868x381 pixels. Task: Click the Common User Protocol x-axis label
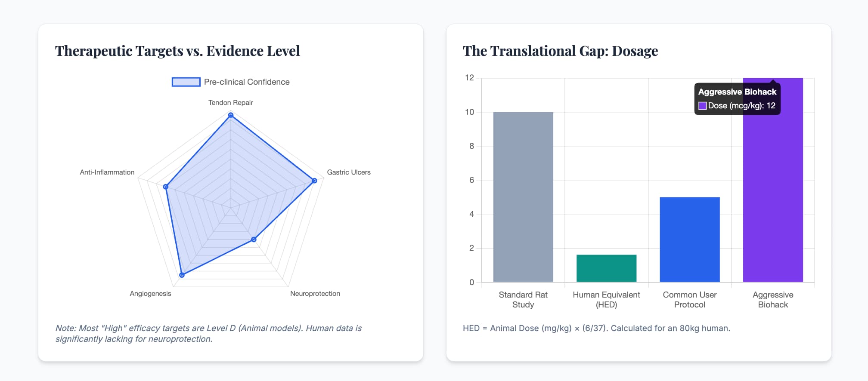click(x=689, y=300)
